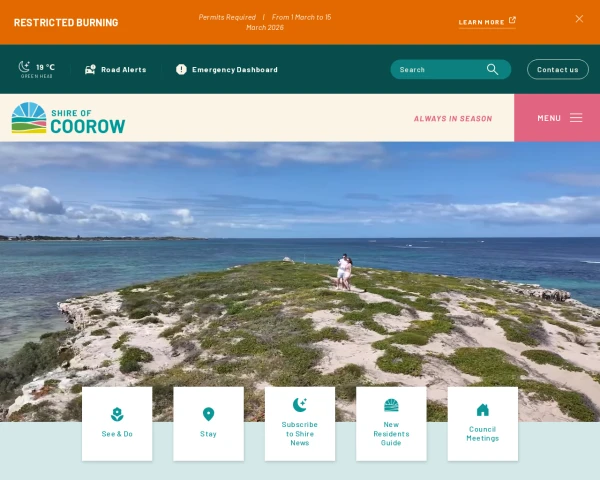The image size is (600, 480).
Task: Click the Always In Season tagline
Action: (453, 119)
